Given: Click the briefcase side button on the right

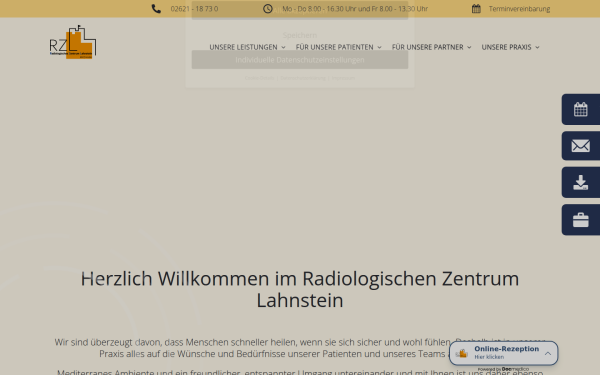Looking at the screenshot, I should coord(581,220).
